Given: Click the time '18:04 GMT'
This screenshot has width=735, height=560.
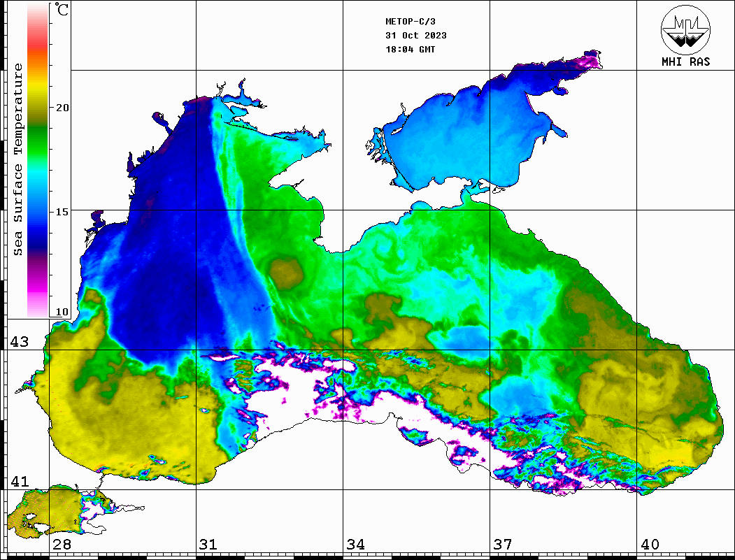Looking at the screenshot, I should 410,50.
